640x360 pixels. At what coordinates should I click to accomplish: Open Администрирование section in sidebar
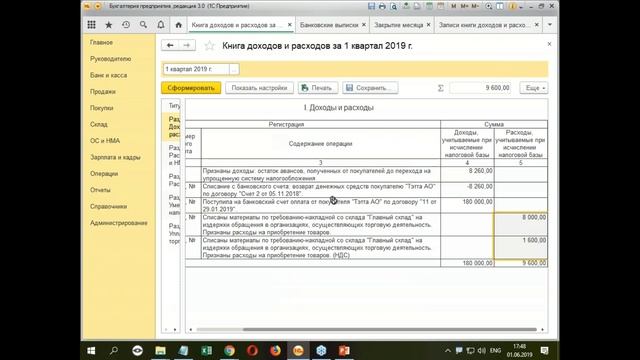119,223
